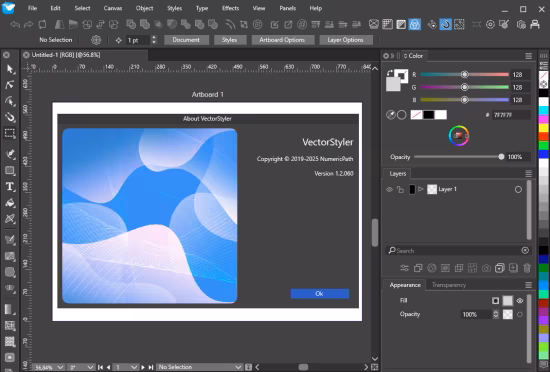This screenshot has width=550, height=372.
Task: Click the Layers Search field
Action: [458, 250]
